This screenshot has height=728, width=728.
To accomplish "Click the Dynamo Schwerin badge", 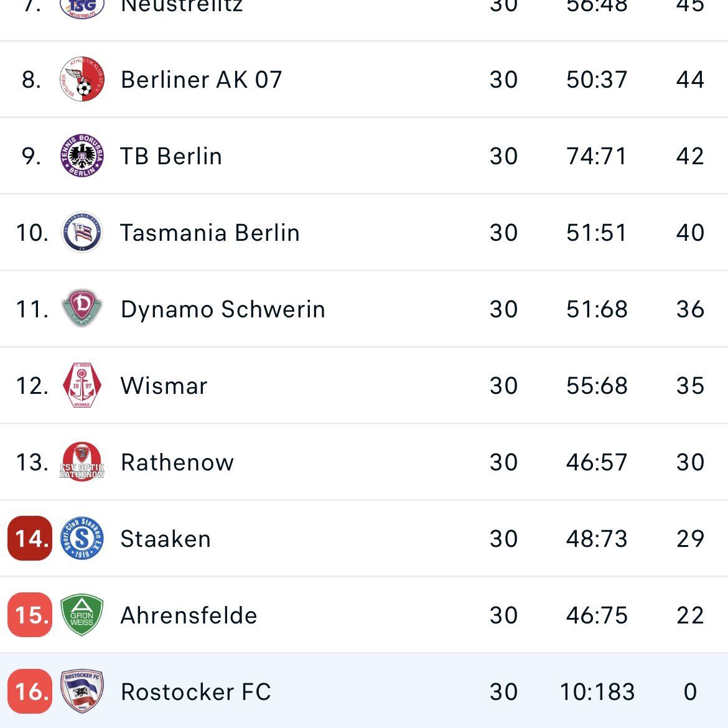I will tap(82, 308).
